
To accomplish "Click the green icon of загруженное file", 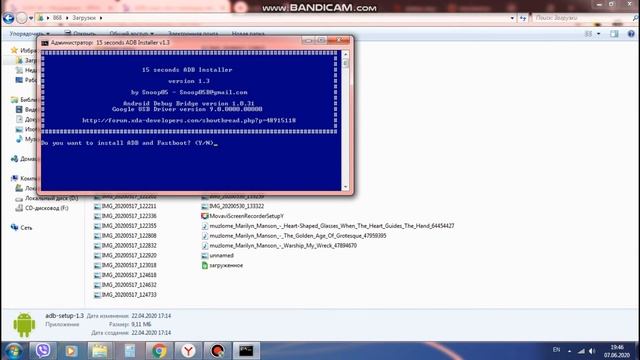I will [205, 265].
